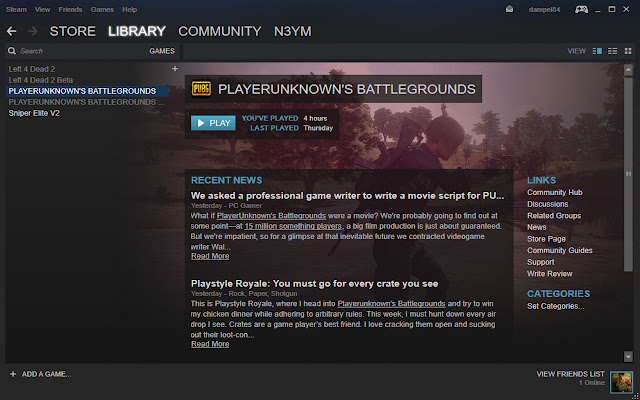
Task: Select the greyed PLAYERUNKNOWN'S BATTLEGROUNDS test entry
Action: click(86, 102)
